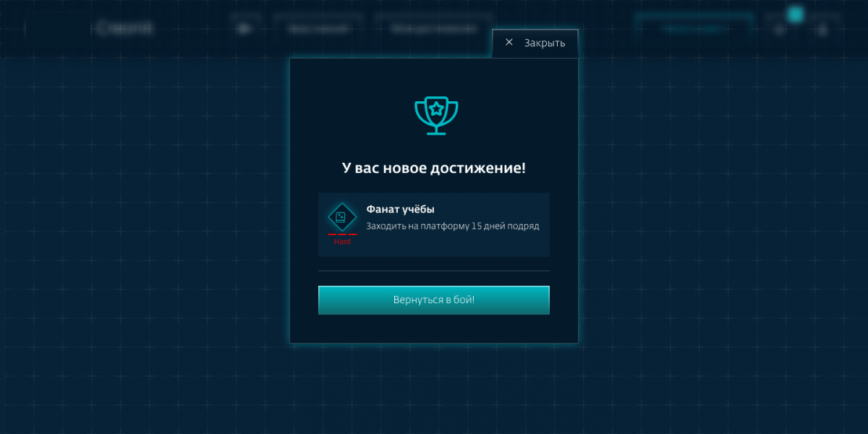Select the Фанат учёбы achievement title
This screenshot has height=434, width=868.
click(401, 209)
